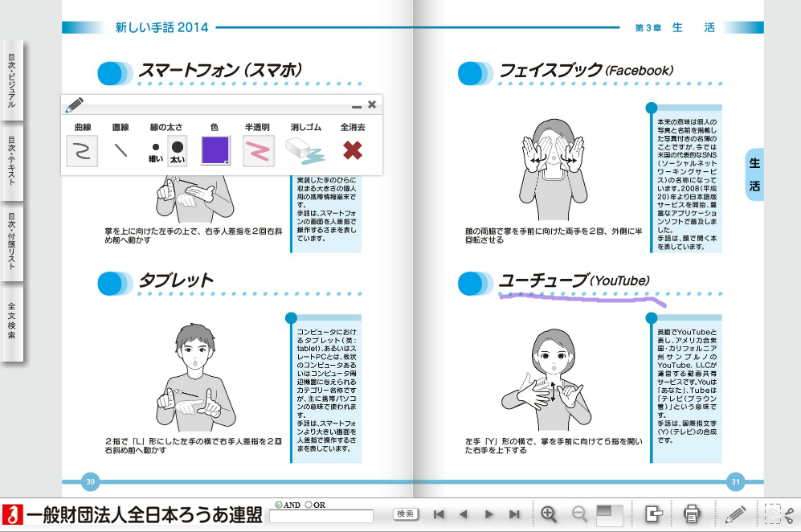Select the AND search radio button
The image size is (801, 532).
pos(279,505)
